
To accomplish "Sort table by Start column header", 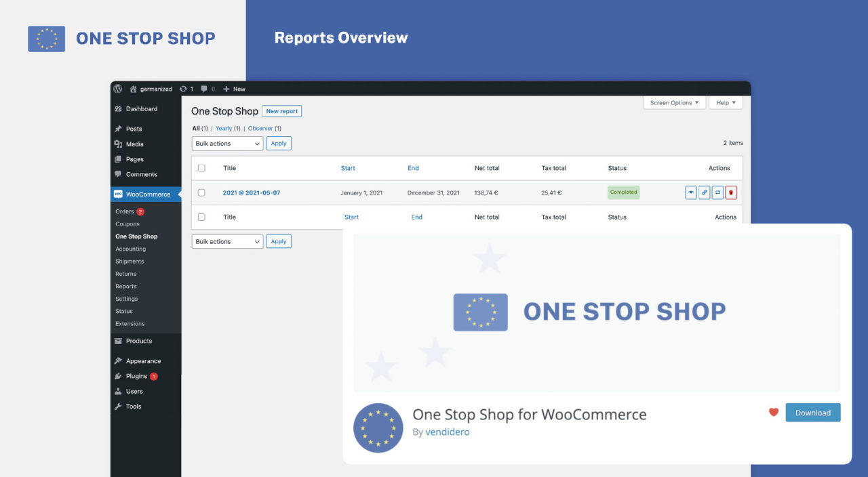I will 348,168.
